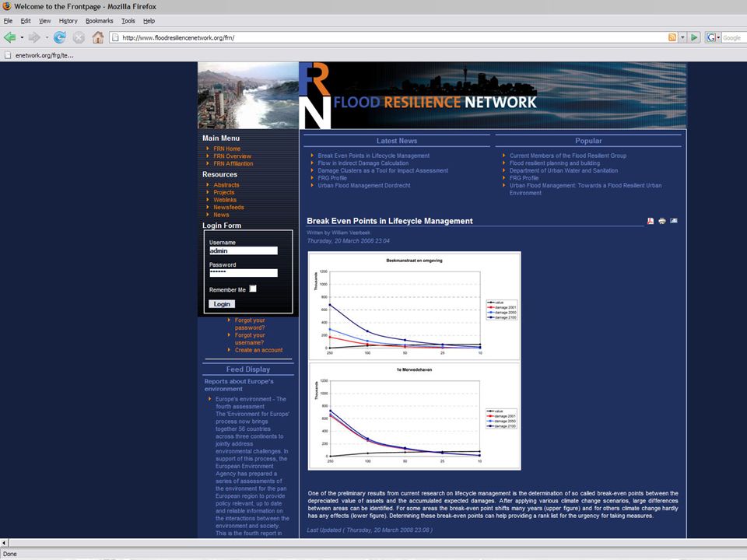
Task: Click the Back navigation arrow
Action: point(9,37)
